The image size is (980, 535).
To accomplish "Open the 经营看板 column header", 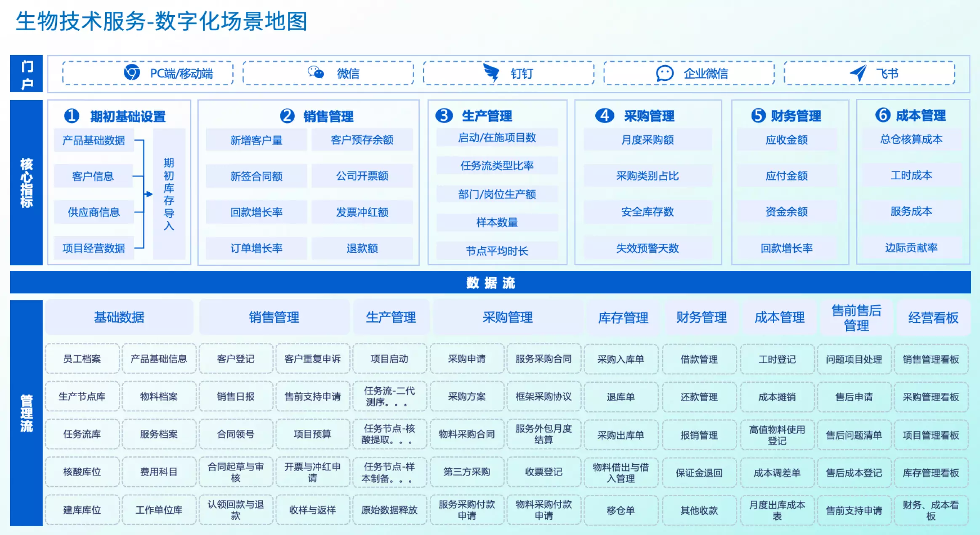I will [x=933, y=318].
